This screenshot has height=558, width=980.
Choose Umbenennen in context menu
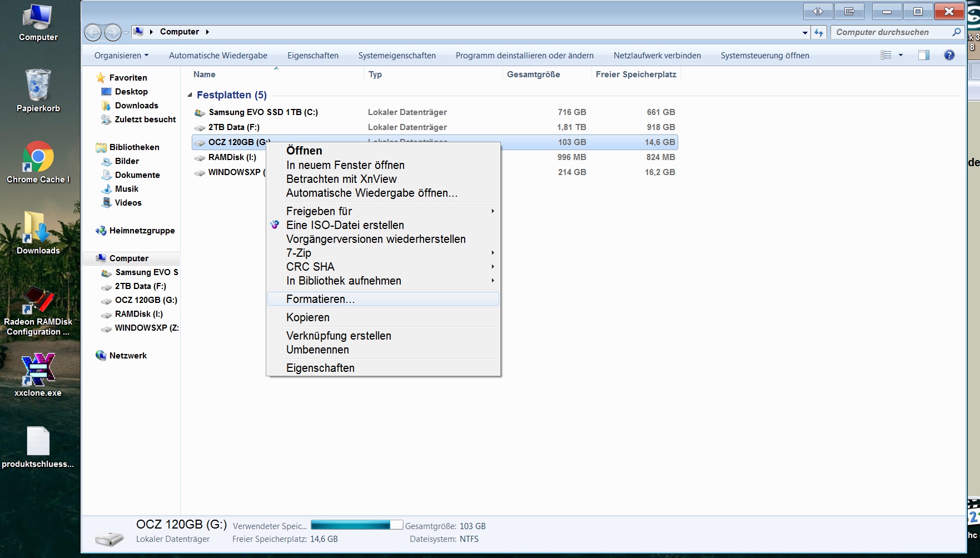[383, 350]
